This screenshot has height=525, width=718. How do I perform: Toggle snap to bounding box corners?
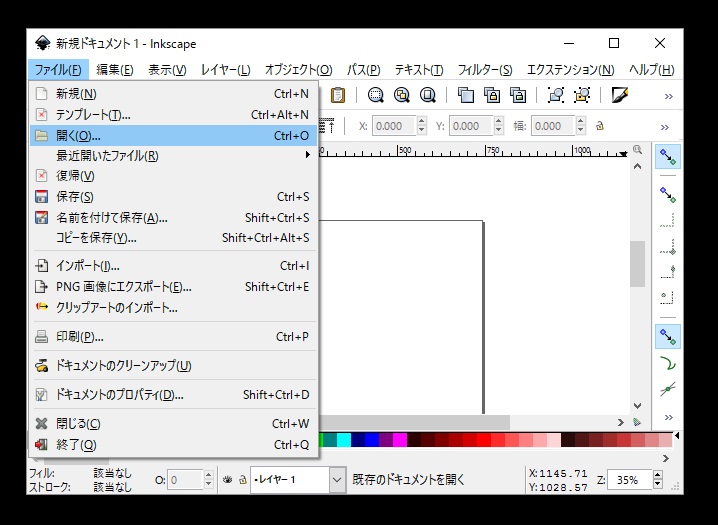click(668, 246)
